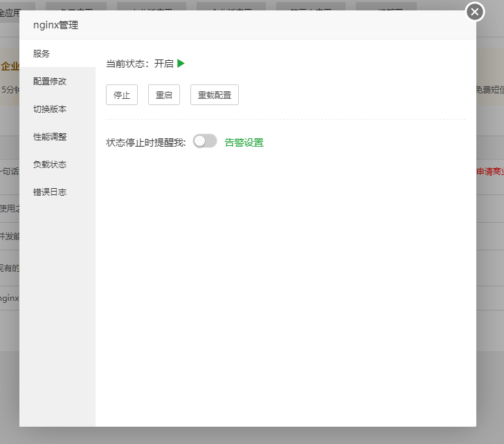Select the 服务 tab
The height and width of the screenshot is (444, 504).
57,54
